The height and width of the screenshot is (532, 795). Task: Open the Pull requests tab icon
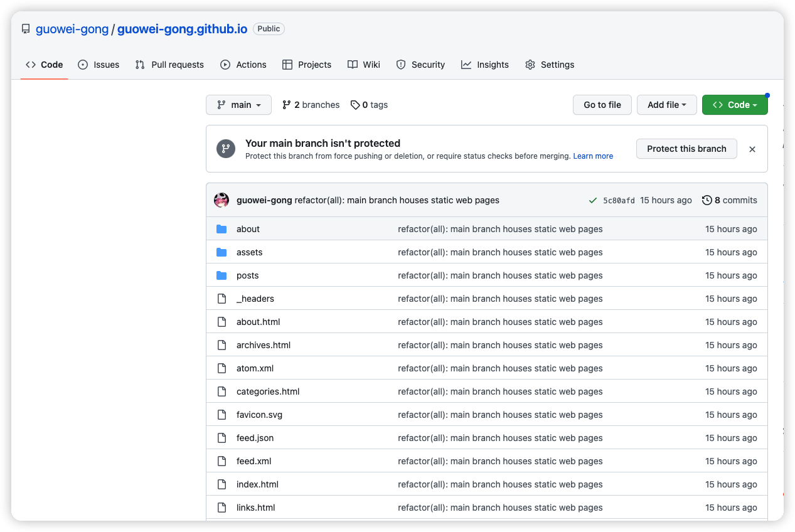pyautogui.click(x=140, y=64)
